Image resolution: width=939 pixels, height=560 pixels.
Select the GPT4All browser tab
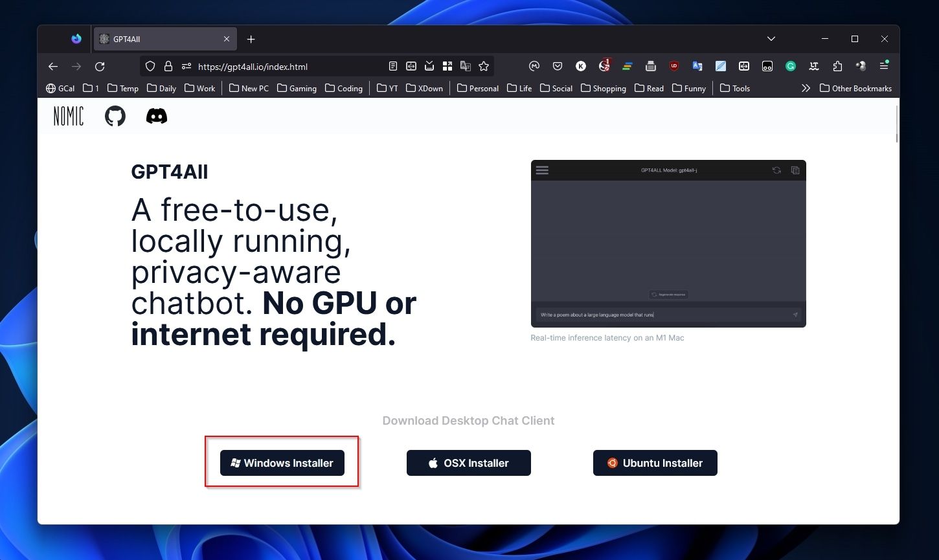pos(165,39)
